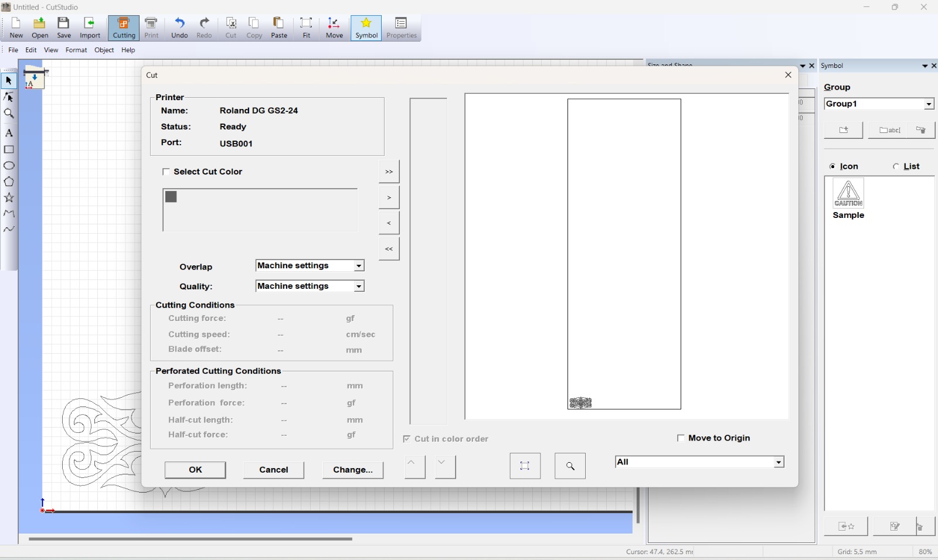Open the Edit menu

click(x=31, y=50)
